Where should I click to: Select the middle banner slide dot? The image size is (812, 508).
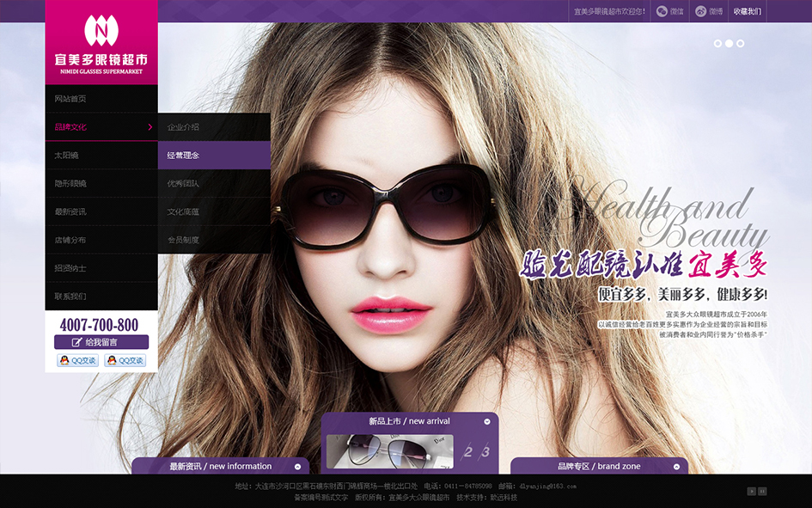pyautogui.click(x=730, y=43)
